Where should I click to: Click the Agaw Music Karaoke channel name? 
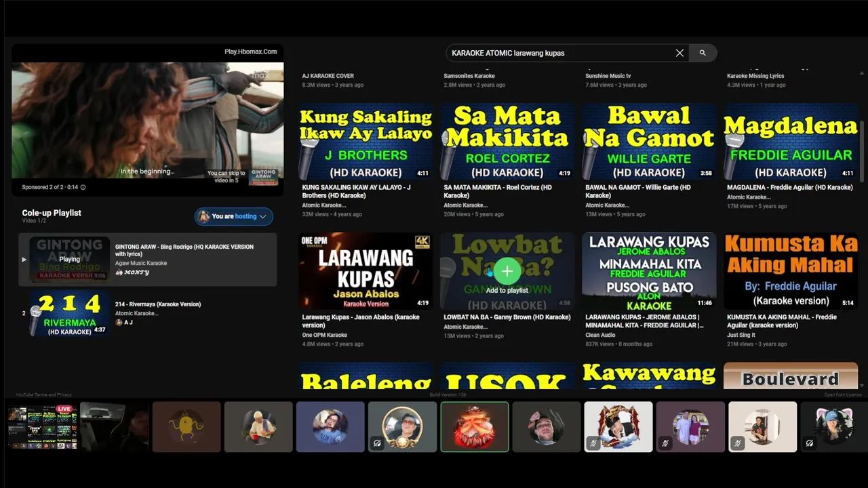click(141, 263)
